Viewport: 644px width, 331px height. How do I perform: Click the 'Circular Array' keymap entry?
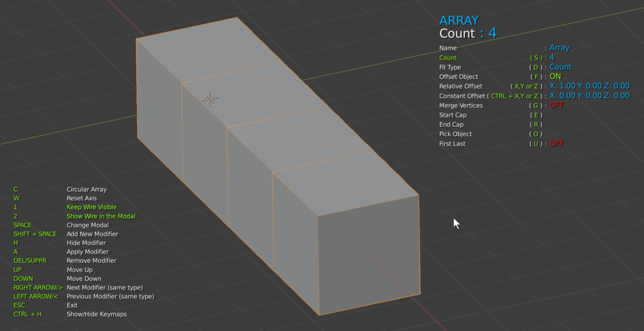(x=87, y=190)
